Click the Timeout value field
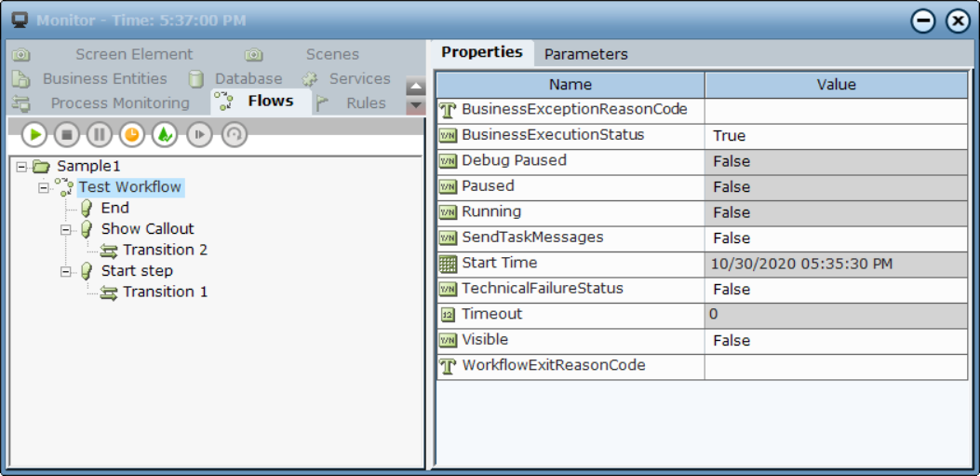The image size is (980, 476). click(836, 315)
